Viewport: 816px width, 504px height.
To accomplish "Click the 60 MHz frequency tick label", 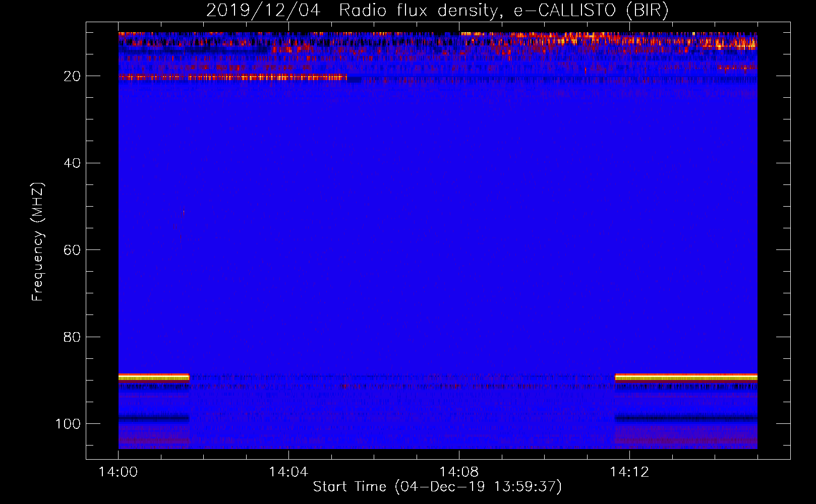I will (72, 250).
